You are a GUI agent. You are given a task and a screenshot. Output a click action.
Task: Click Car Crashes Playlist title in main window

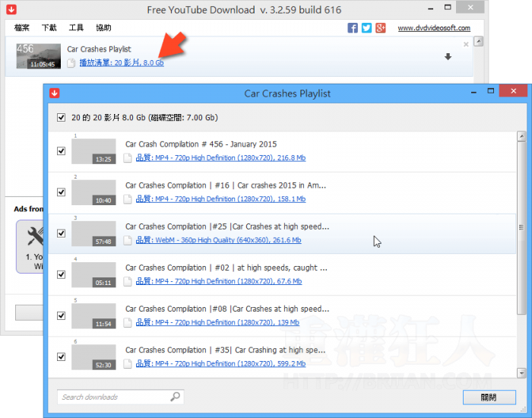point(99,49)
